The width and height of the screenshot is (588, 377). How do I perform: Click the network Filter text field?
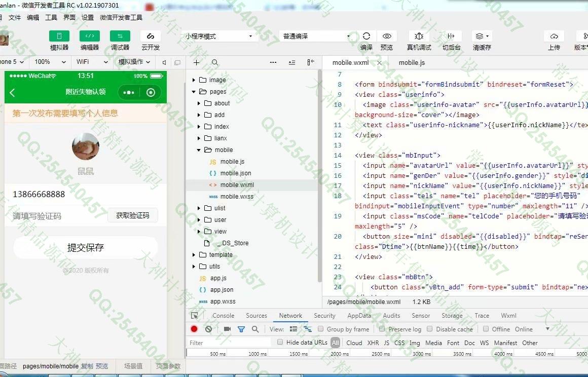229,343
